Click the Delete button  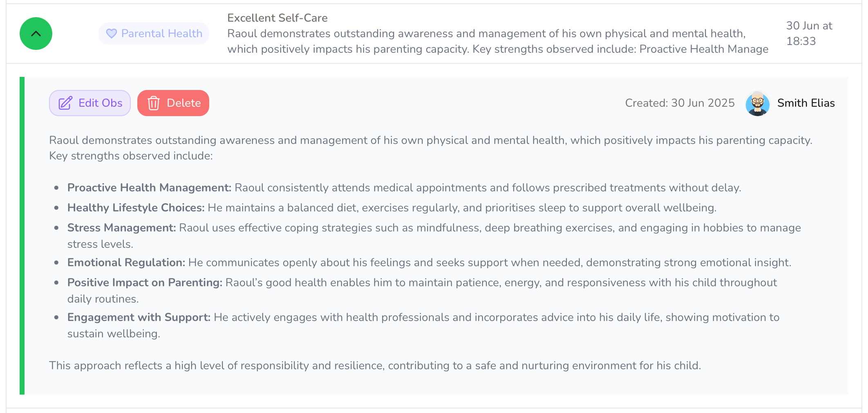pyautogui.click(x=173, y=103)
